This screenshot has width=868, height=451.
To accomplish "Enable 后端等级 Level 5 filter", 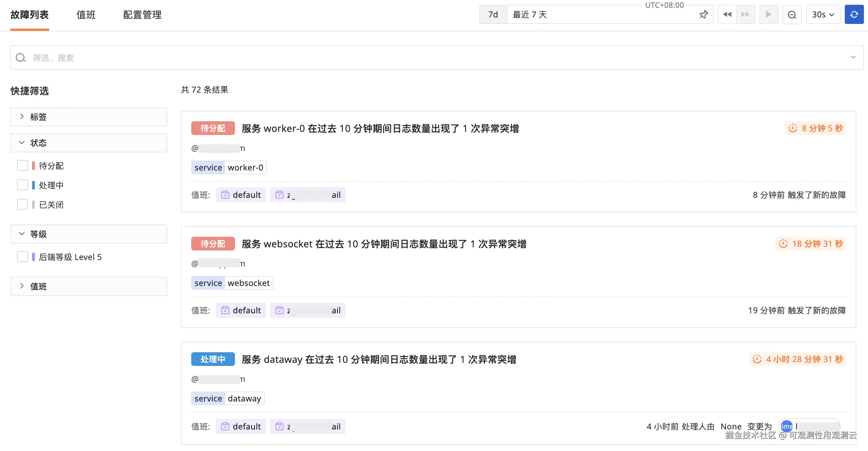I will (x=23, y=257).
